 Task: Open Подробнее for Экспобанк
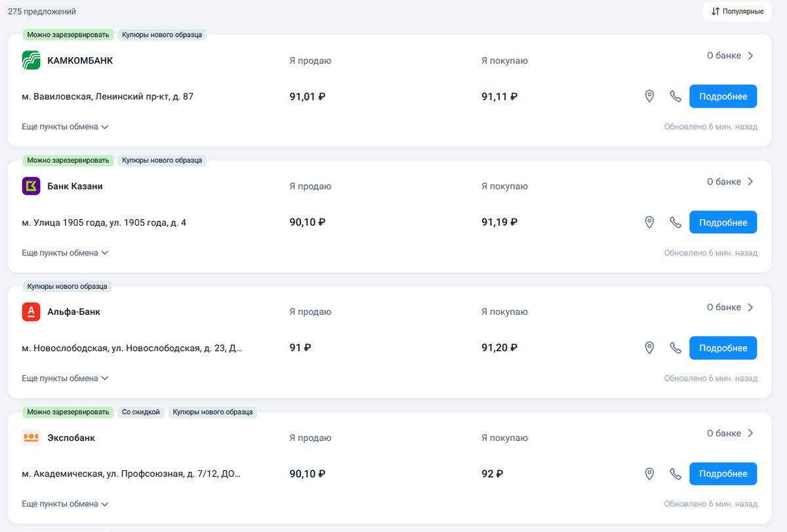(723, 474)
